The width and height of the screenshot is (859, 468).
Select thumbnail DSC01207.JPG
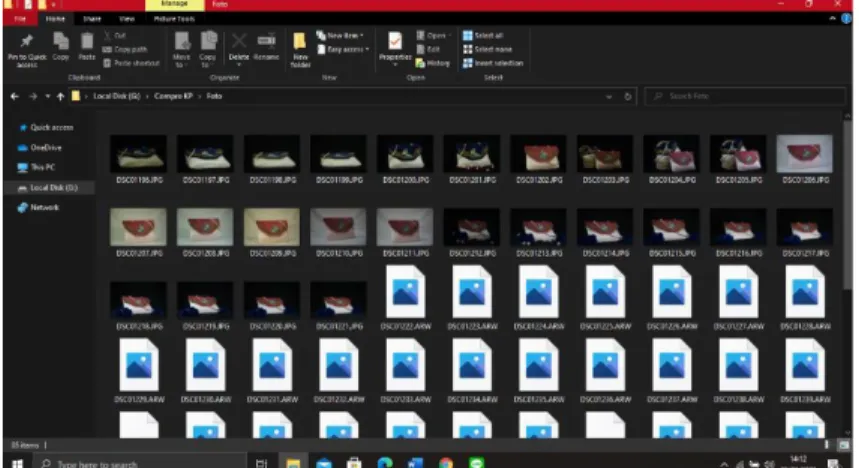[139, 232]
